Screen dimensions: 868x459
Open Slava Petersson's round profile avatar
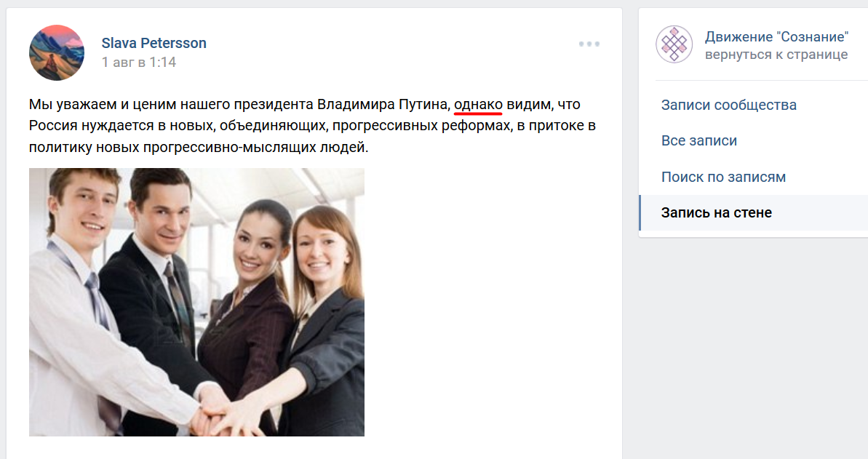(57, 52)
